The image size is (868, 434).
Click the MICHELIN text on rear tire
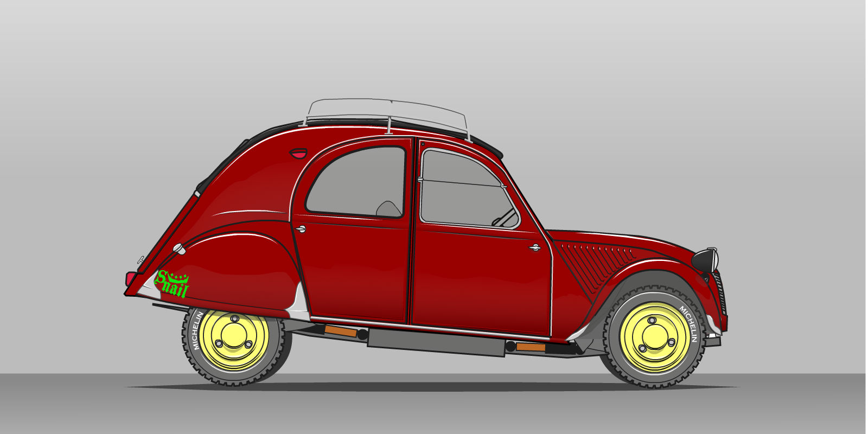click(x=197, y=330)
